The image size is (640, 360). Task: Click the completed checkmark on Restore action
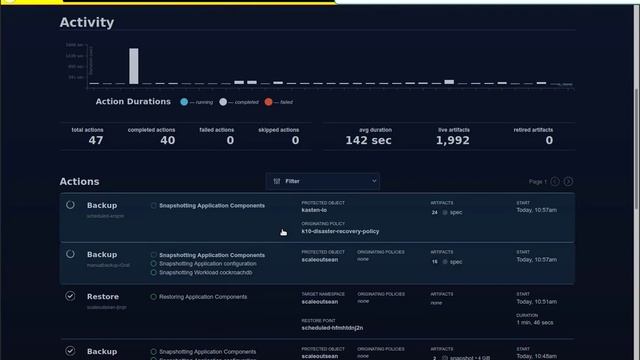click(70, 296)
